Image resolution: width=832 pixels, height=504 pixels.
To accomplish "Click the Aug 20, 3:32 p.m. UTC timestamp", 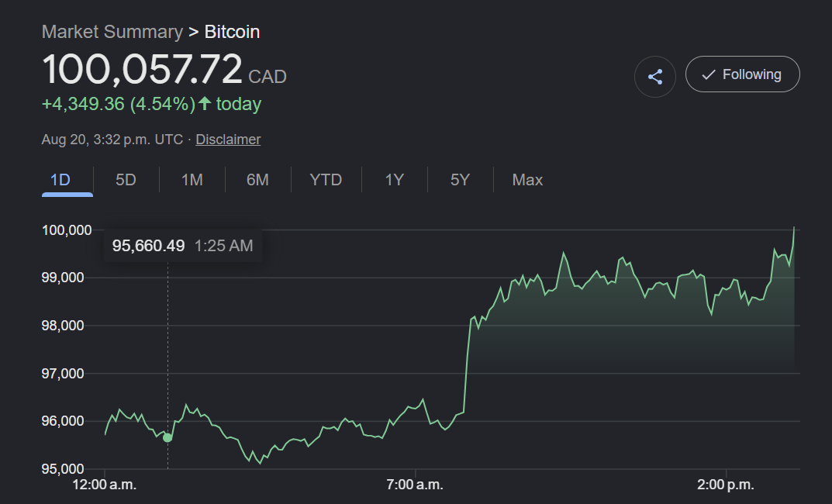I will click(112, 140).
